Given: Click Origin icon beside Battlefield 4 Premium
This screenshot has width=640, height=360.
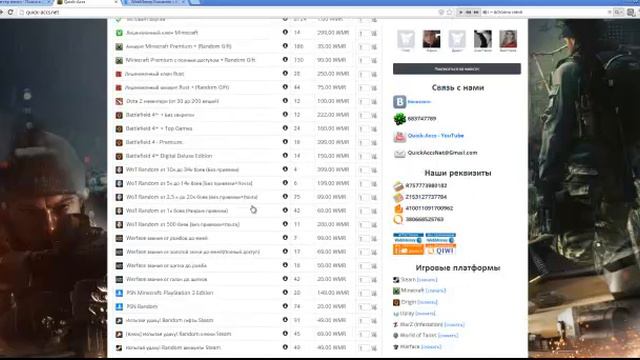Looking at the screenshot, I should (x=119, y=142).
